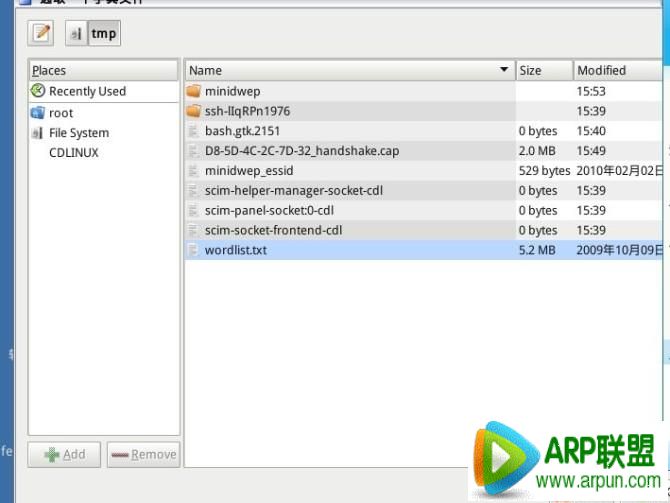
Task: Select scim-panel-socket:0-cdl file name
Action: tap(269, 211)
